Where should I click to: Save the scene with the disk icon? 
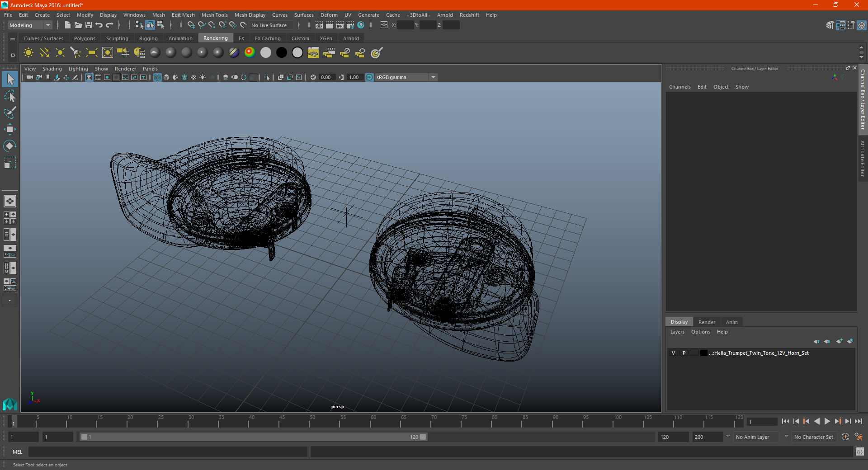point(89,25)
